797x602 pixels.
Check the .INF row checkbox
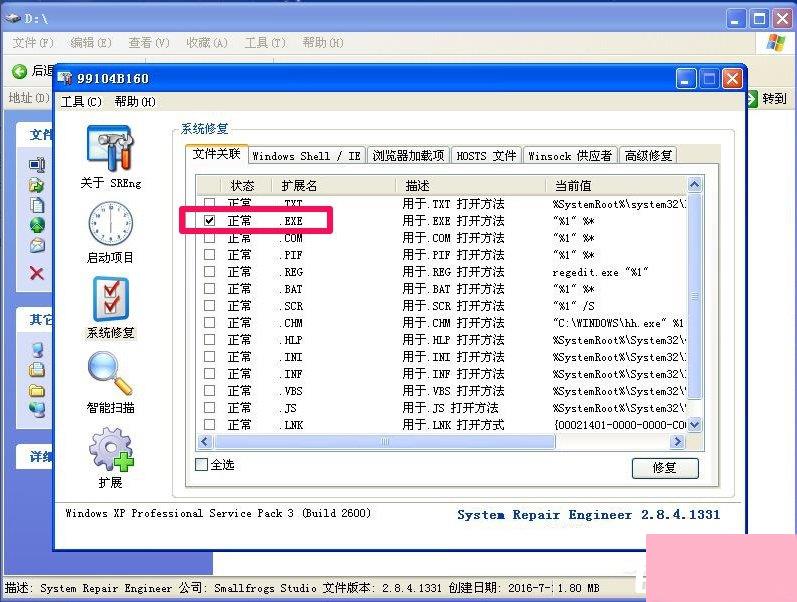(209, 374)
